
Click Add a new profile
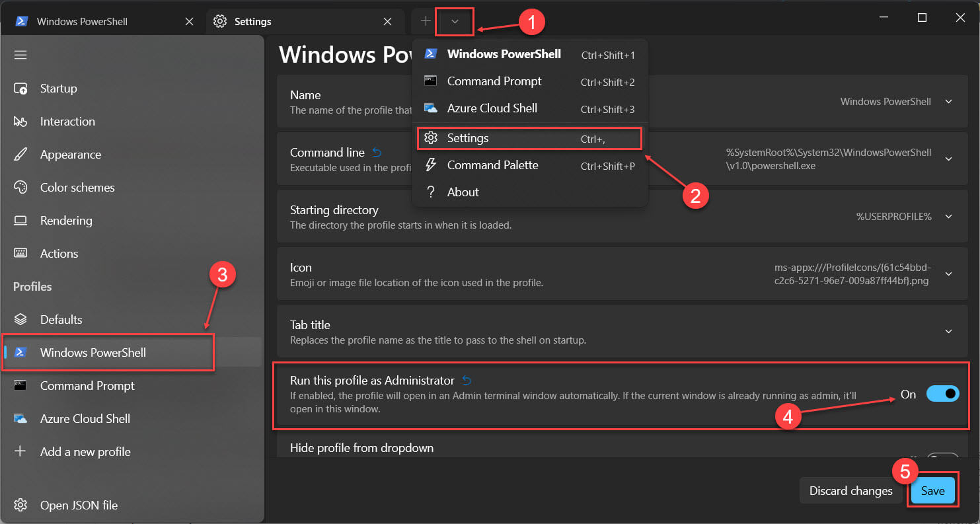pyautogui.click(x=132, y=452)
